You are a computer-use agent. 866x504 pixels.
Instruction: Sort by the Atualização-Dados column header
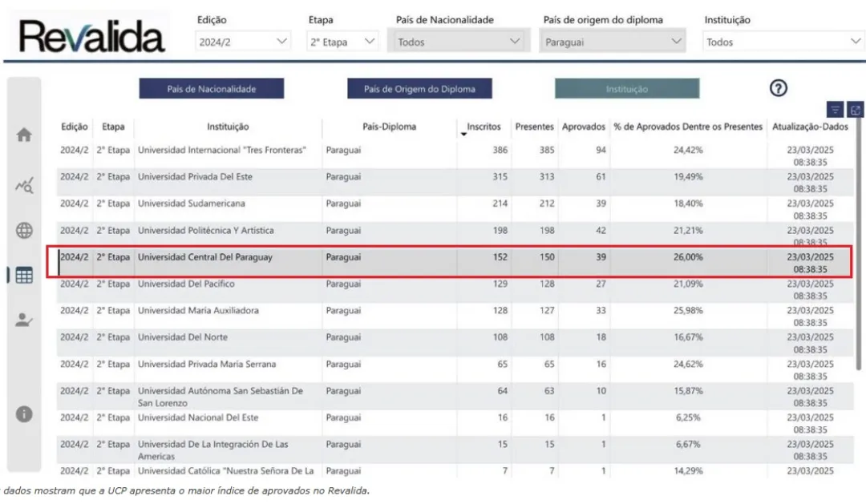tap(810, 127)
